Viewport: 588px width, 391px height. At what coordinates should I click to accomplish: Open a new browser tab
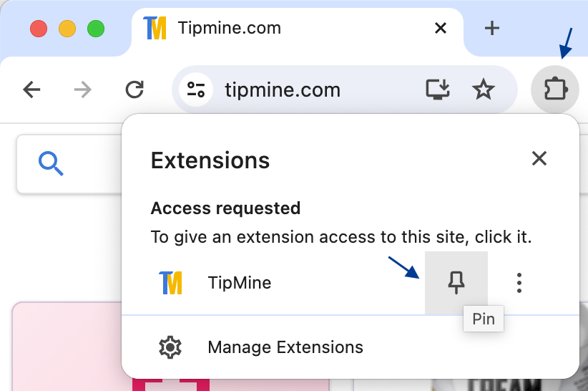[x=491, y=29]
